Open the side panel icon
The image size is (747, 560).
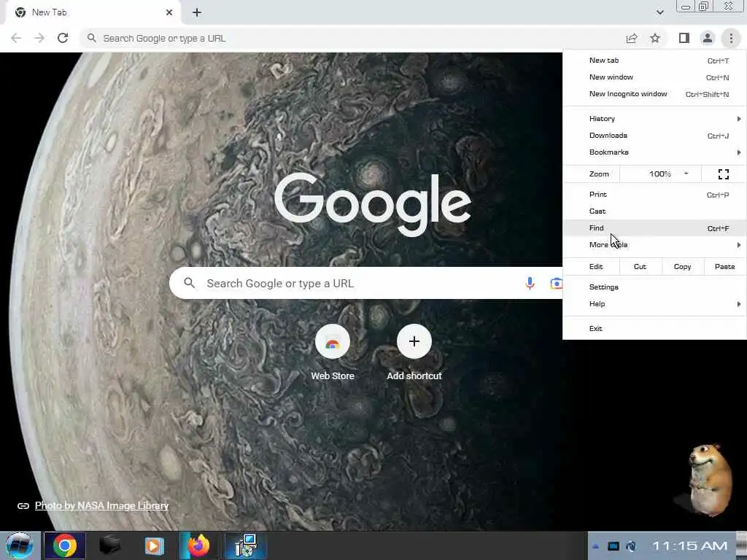[x=684, y=38]
